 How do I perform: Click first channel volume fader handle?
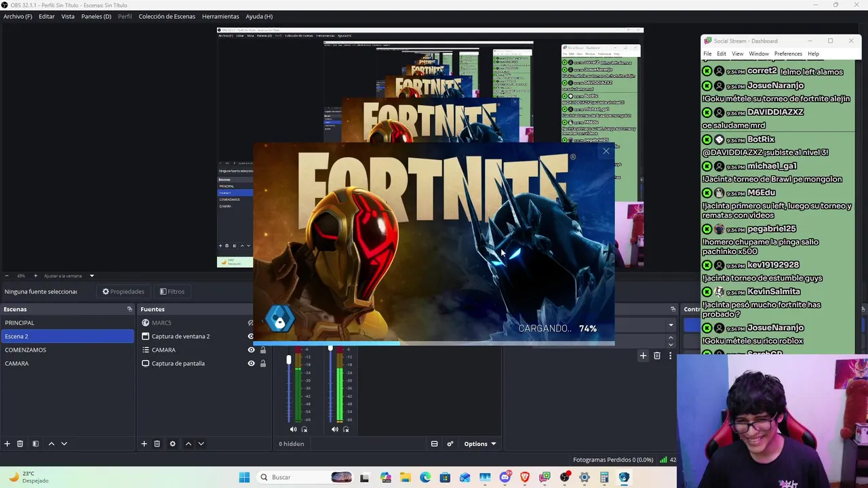pos(289,359)
